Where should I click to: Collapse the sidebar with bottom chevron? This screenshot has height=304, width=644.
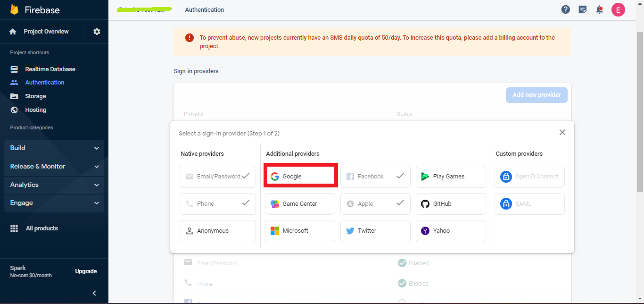[94, 293]
